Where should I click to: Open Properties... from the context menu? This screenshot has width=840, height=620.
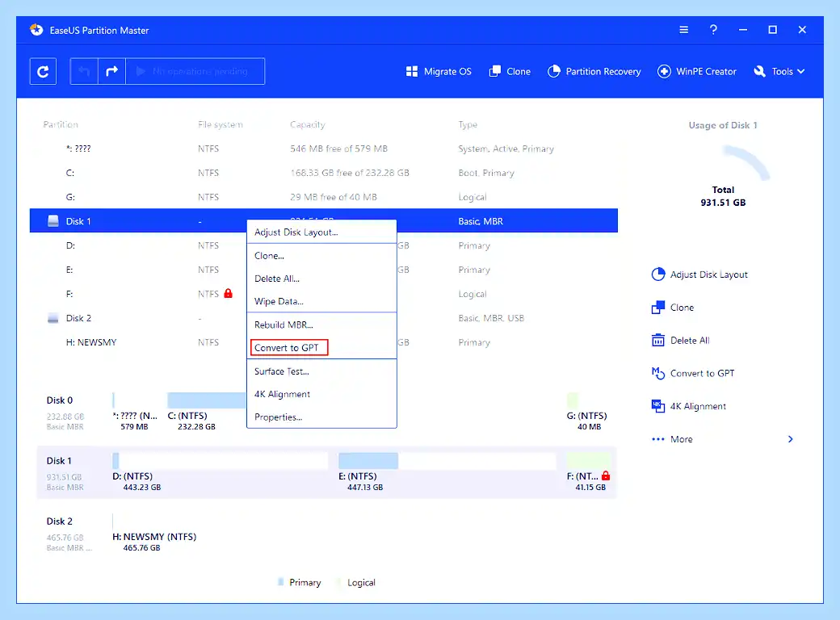[x=321, y=417]
